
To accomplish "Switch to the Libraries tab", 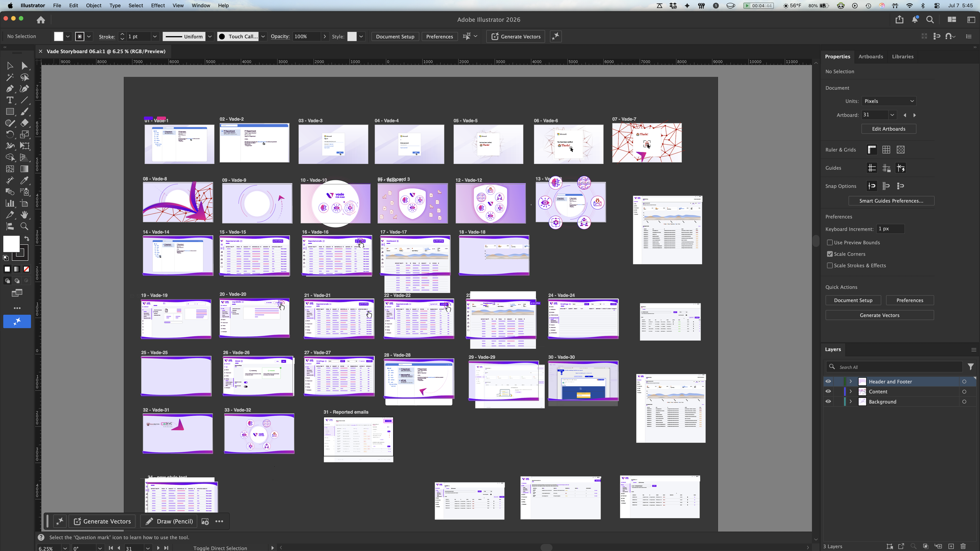I will (x=902, y=56).
